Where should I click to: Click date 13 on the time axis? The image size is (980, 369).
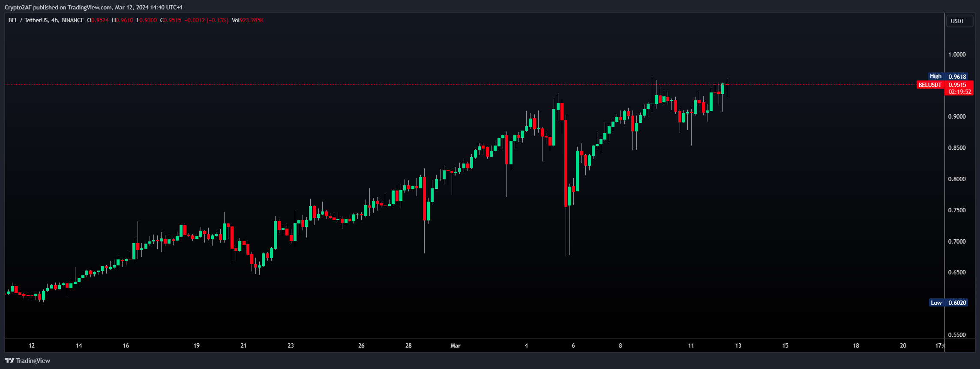738,345
